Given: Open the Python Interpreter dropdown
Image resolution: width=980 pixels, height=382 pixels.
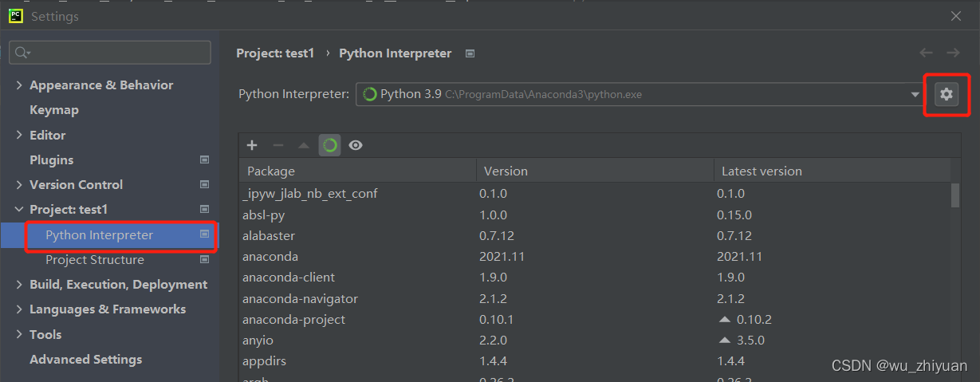Looking at the screenshot, I should [915, 95].
